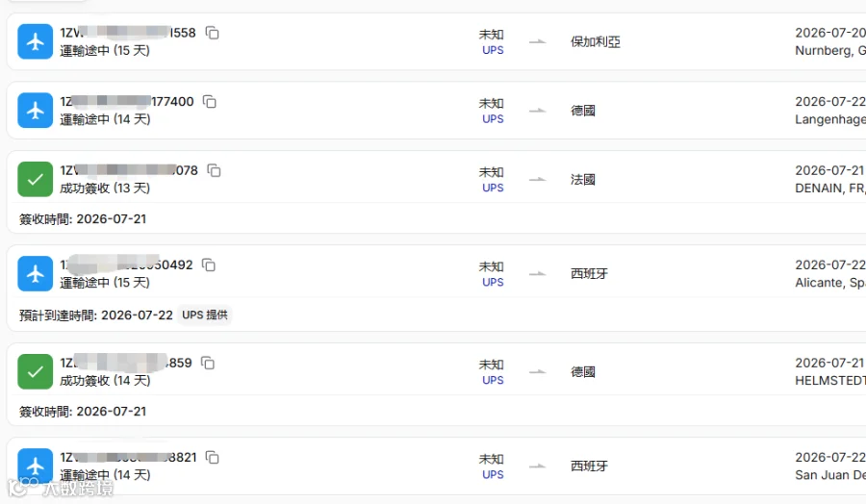Image resolution: width=866 pixels, height=504 pixels.
Task: Select the 西班牙 shipment to San Juan
Action: 436,466
